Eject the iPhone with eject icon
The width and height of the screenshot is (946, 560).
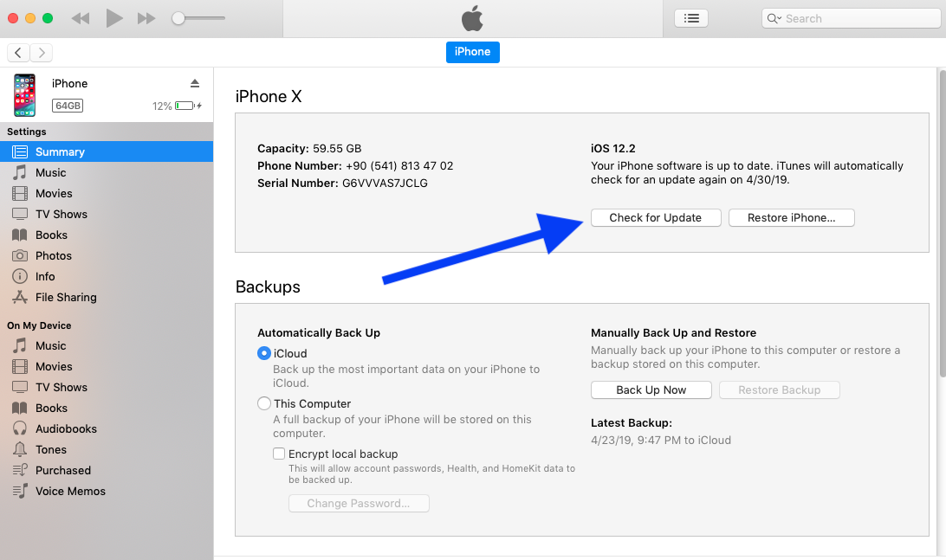pyautogui.click(x=195, y=83)
